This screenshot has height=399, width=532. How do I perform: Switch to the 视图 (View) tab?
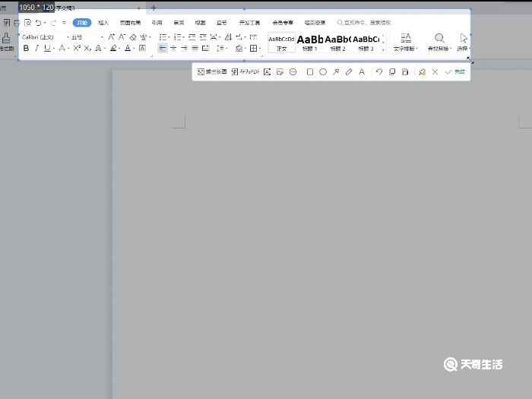pyautogui.click(x=200, y=23)
